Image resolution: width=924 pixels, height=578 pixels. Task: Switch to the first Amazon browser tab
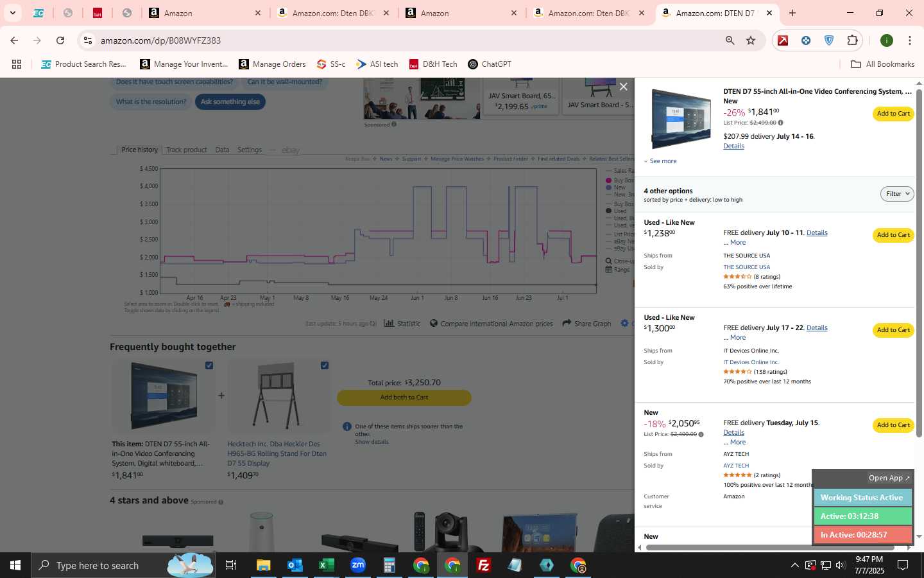point(204,13)
